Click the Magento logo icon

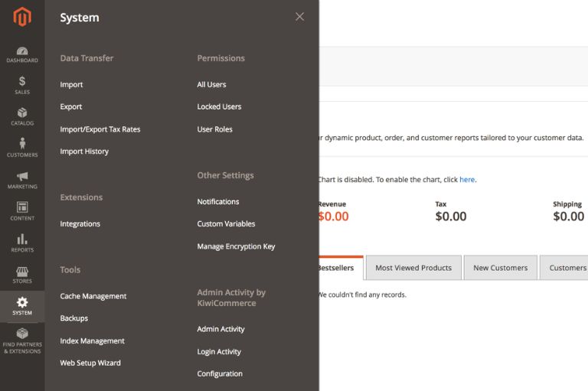point(22,17)
